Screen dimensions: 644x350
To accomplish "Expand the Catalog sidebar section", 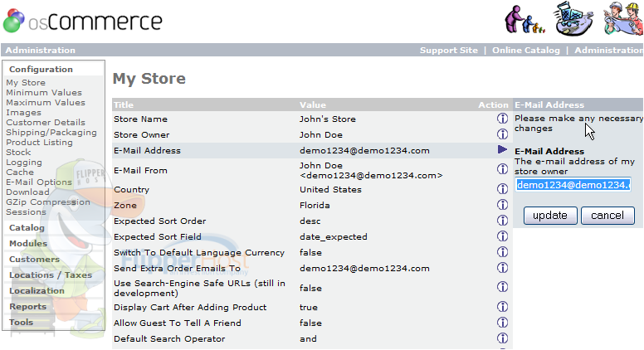I will 27,228.
